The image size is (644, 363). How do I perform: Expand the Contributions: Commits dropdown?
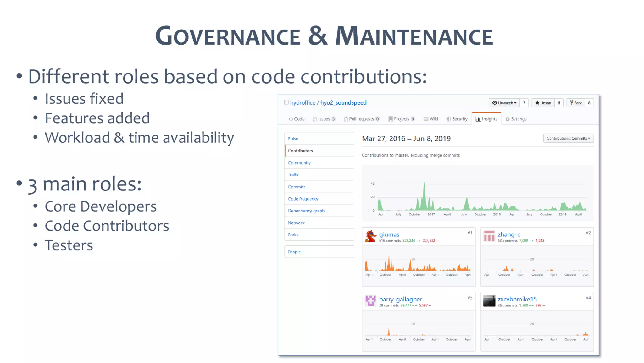pyautogui.click(x=568, y=138)
